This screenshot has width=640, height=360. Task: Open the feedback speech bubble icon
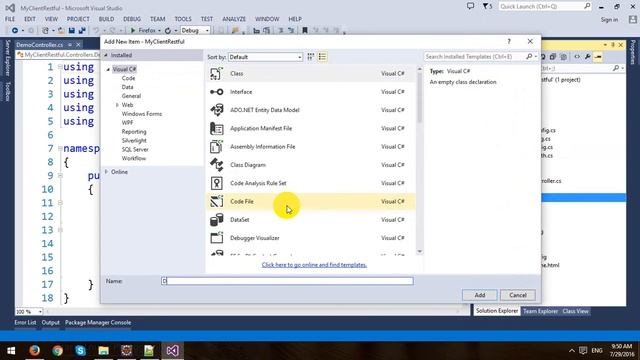coord(471,6)
